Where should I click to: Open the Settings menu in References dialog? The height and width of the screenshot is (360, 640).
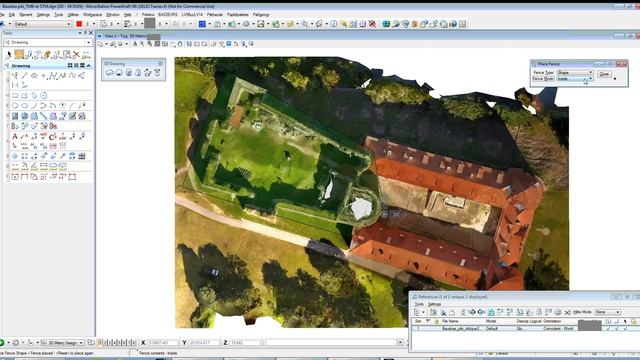[434, 304]
